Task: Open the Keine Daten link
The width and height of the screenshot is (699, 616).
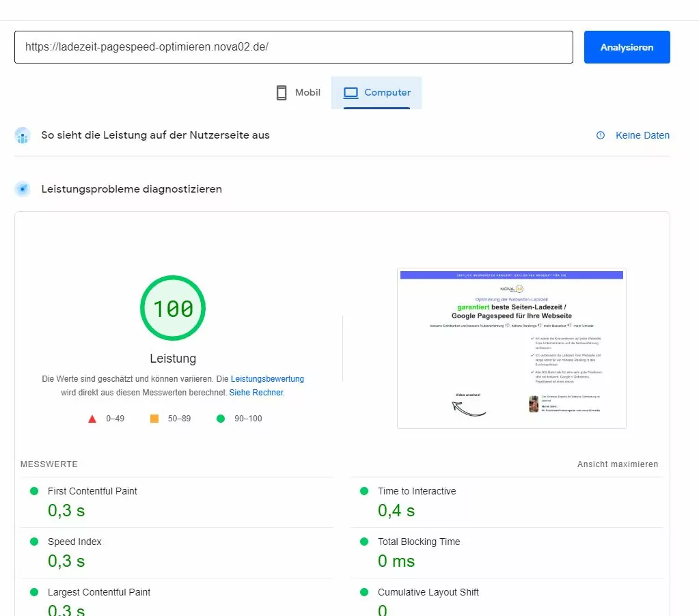Action: tap(642, 135)
